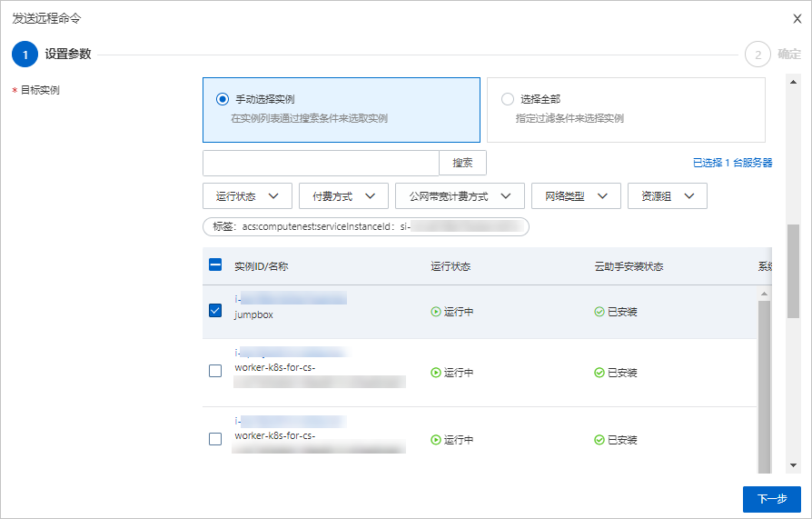The height and width of the screenshot is (519, 812).
Task: Click the instance table scrollbar thumb
Action: [764, 386]
